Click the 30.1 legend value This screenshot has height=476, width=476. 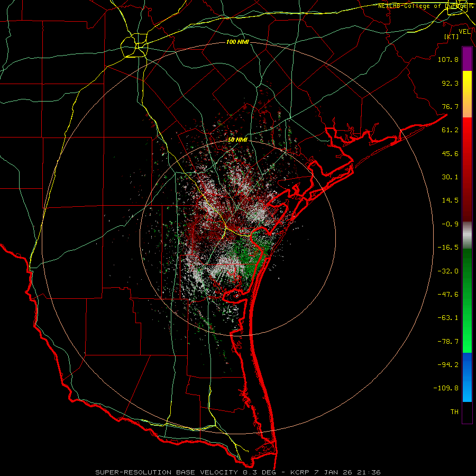[x=450, y=177]
